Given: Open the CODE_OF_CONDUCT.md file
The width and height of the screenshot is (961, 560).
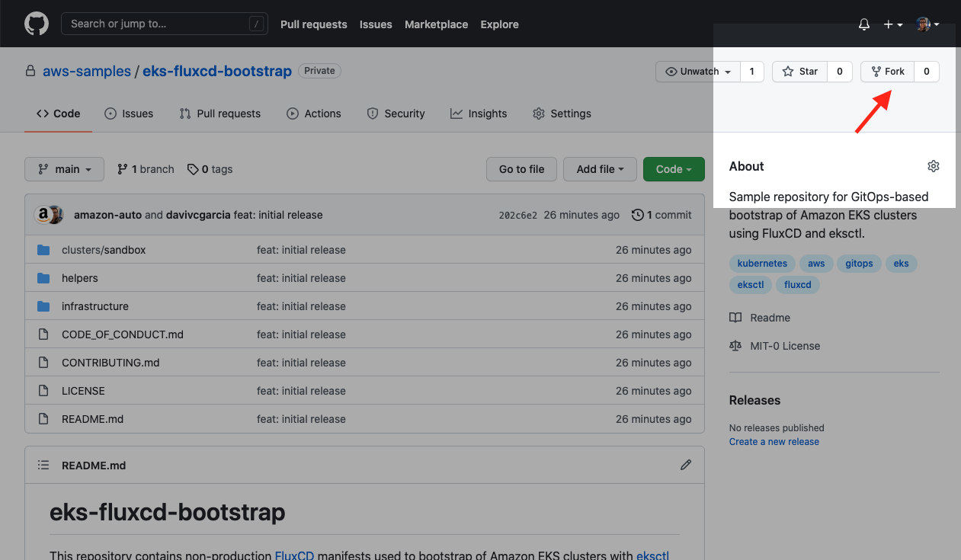Looking at the screenshot, I should [123, 334].
